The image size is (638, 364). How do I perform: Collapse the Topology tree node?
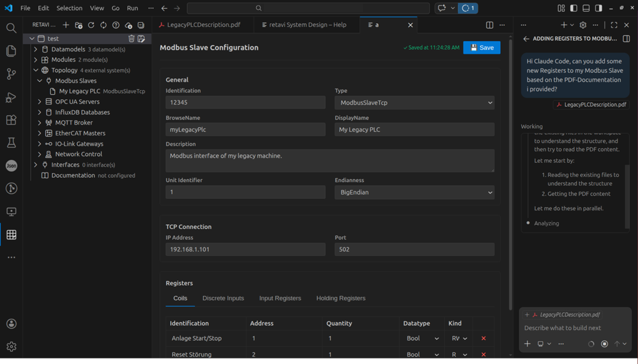[35, 70]
